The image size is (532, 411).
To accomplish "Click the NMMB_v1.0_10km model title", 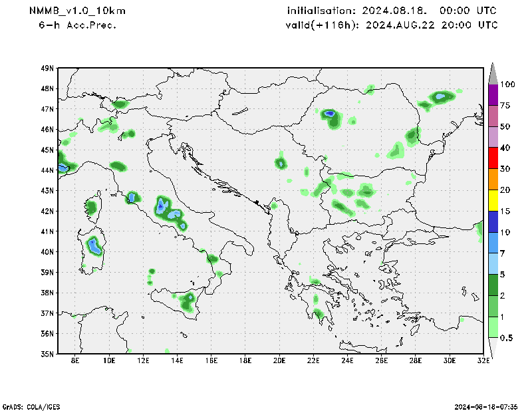I will click(x=77, y=11).
